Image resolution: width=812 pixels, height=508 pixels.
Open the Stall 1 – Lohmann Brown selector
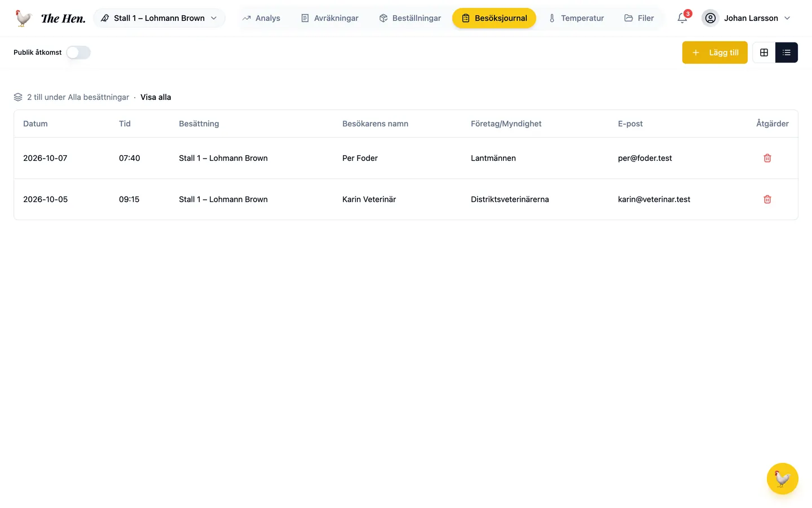point(159,18)
